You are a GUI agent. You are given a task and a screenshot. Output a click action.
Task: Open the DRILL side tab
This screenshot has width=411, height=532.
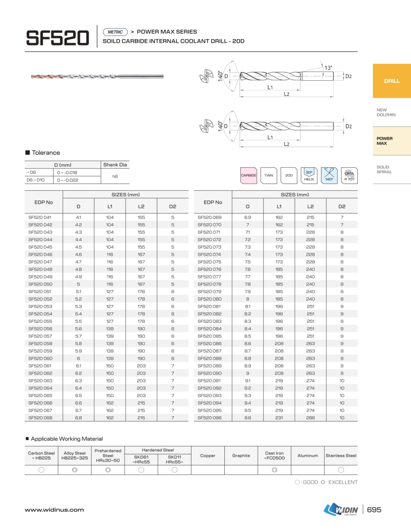click(391, 81)
